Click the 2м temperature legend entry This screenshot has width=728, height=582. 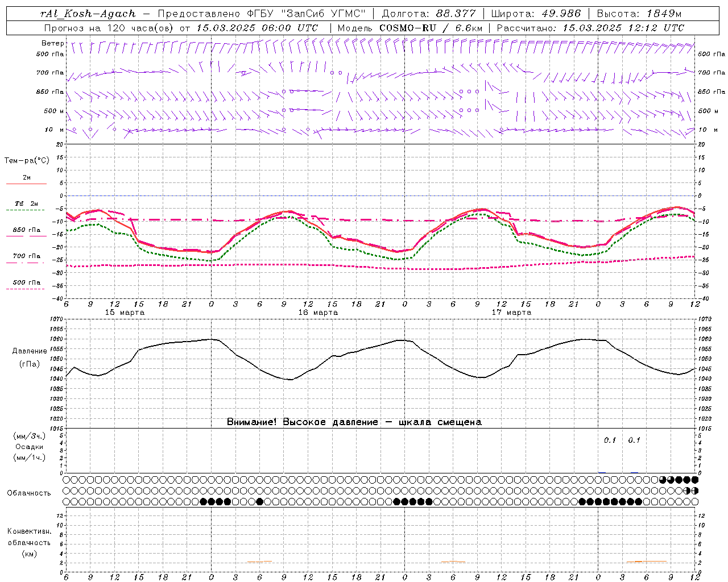point(27,178)
